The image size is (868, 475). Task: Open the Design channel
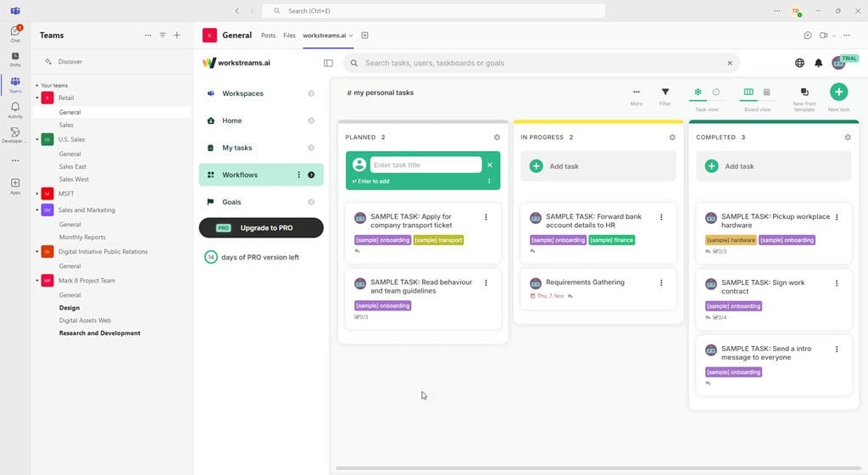(x=70, y=308)
